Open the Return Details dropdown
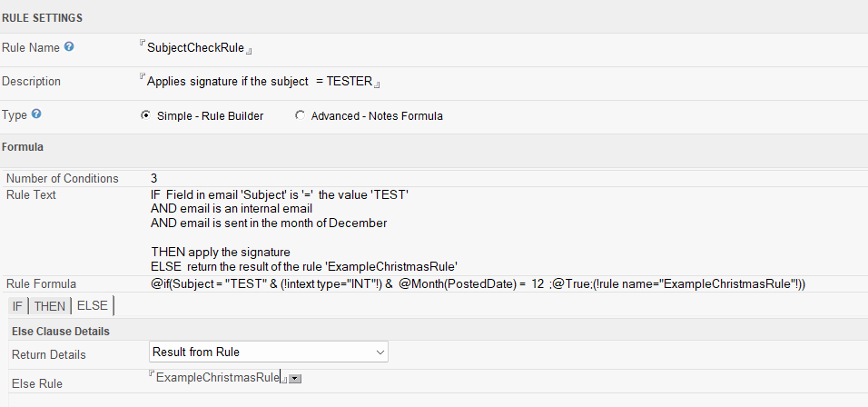 tap(269, 352)
